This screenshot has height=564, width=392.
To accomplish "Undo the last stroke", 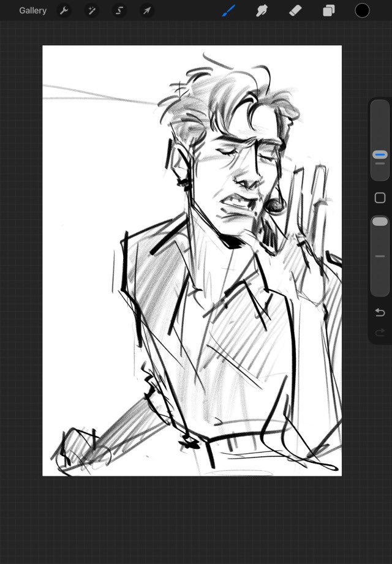I will click(380, 312).
